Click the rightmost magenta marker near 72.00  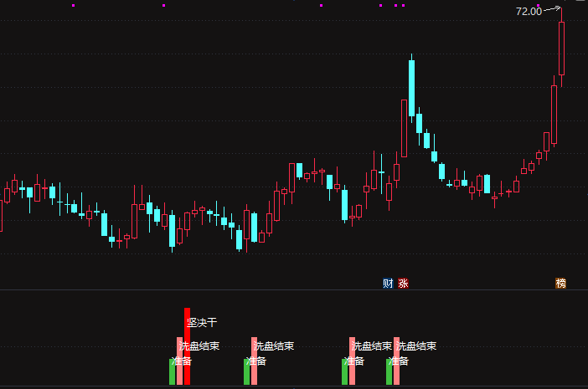[x=538, y=6]
